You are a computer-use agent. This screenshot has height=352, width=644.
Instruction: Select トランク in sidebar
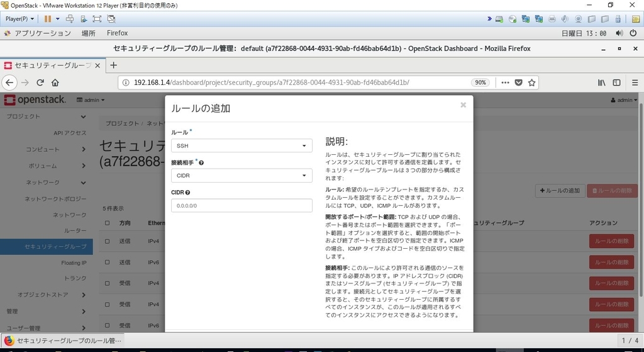[75, 278]
